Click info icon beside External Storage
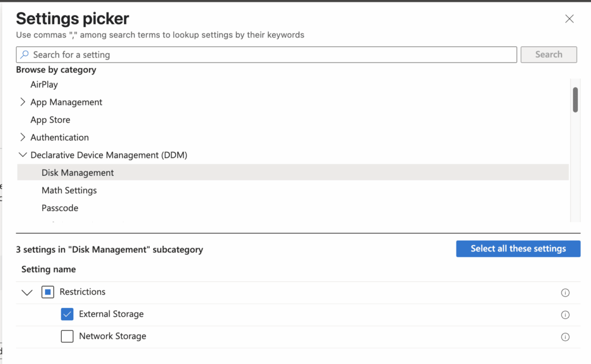 (565, 314)
